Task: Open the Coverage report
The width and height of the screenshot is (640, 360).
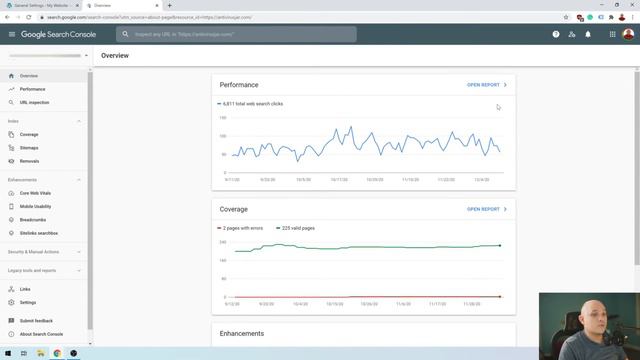Action: [487, 209]
